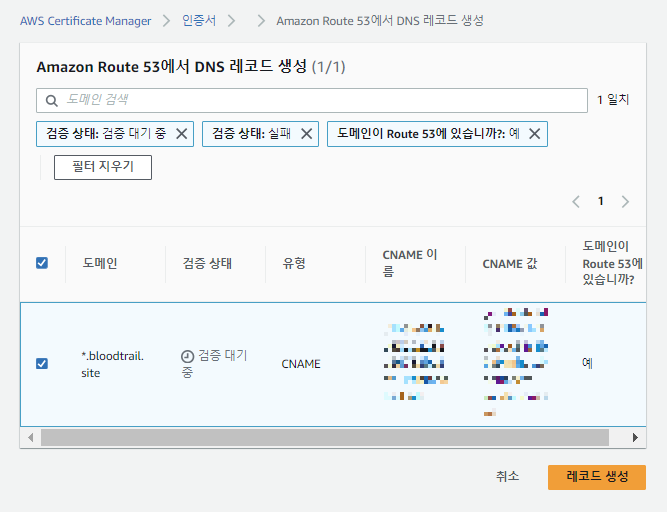
Task: Click the 도메인 column header
Action: click(x=100, y=263)
